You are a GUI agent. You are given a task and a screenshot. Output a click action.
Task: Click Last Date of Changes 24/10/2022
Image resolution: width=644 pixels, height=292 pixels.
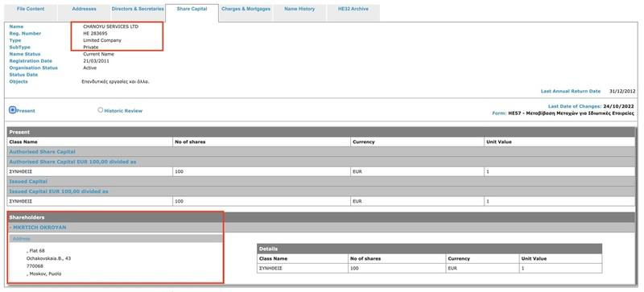[x=619, y=106]
